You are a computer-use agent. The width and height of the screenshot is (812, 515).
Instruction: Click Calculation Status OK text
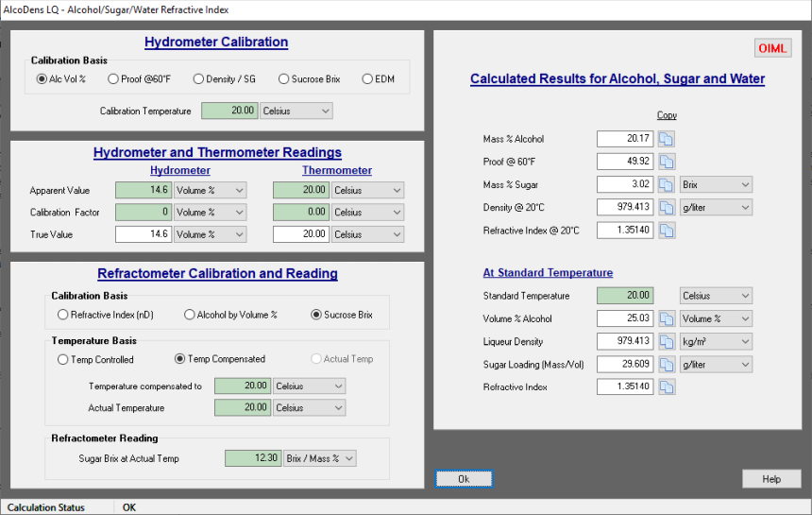tap(129, 507)
